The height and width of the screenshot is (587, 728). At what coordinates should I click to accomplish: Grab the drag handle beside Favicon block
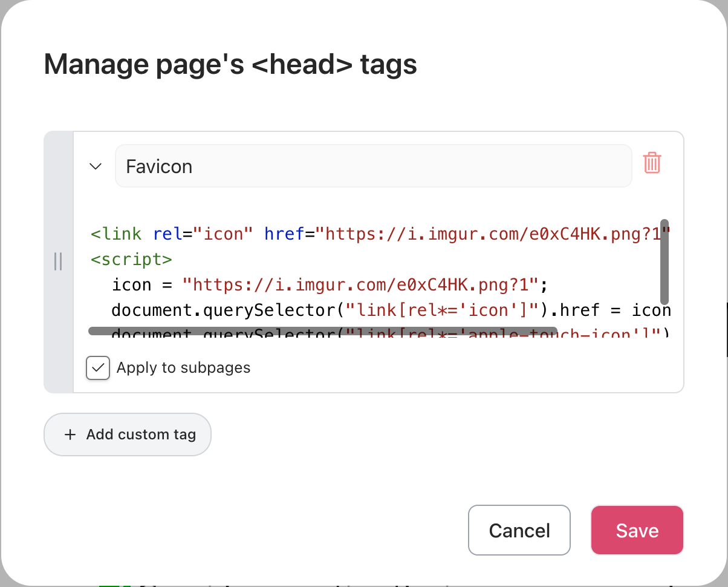coord(58,261)
